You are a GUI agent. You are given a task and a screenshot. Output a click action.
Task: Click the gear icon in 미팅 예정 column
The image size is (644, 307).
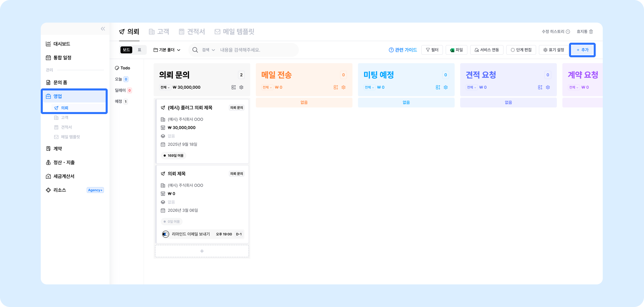(x=446, y=87)
